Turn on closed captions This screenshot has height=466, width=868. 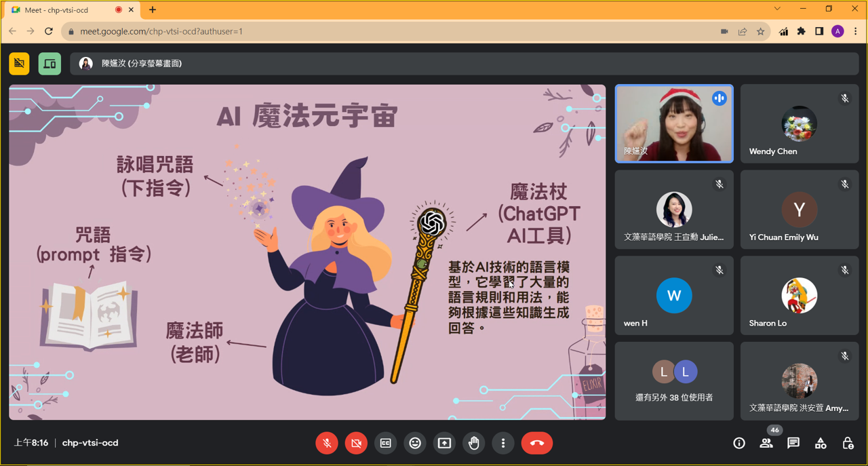pos(385,443)
